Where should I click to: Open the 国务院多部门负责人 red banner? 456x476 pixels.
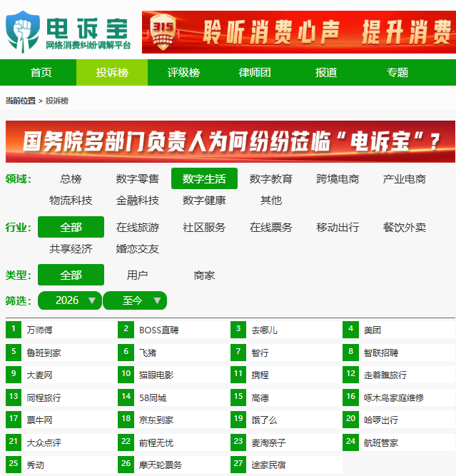230,141
